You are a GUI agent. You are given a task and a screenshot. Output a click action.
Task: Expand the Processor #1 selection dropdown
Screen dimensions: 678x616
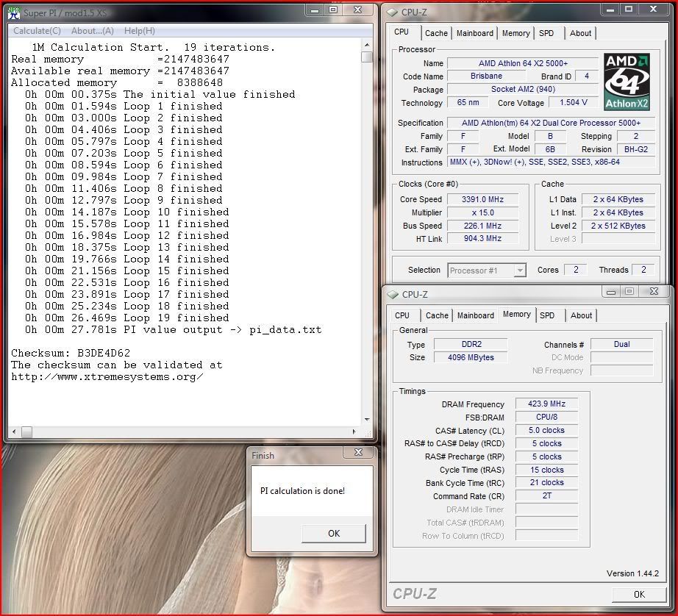[520, 271]
